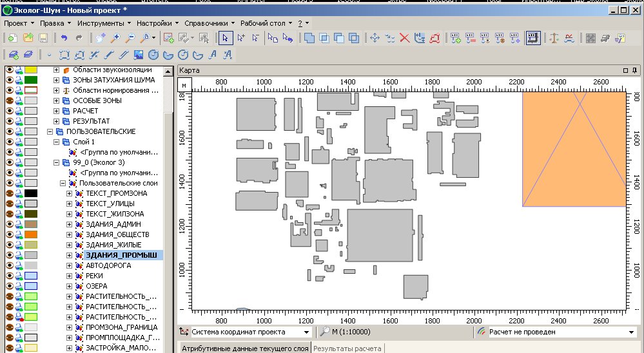
Task: Click the undo arrow in the toolbar
Action: point(64,39)
